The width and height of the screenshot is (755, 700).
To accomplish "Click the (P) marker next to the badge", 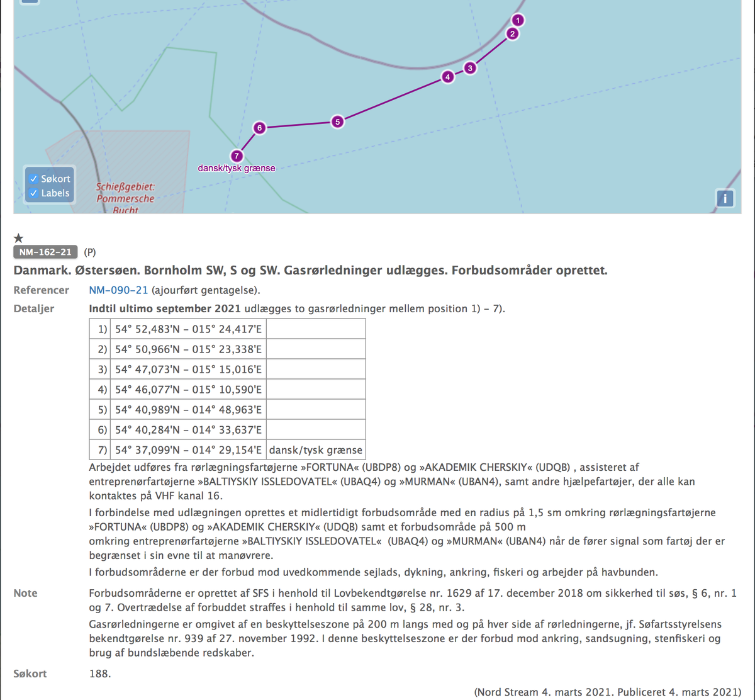I will click(90, 252).
